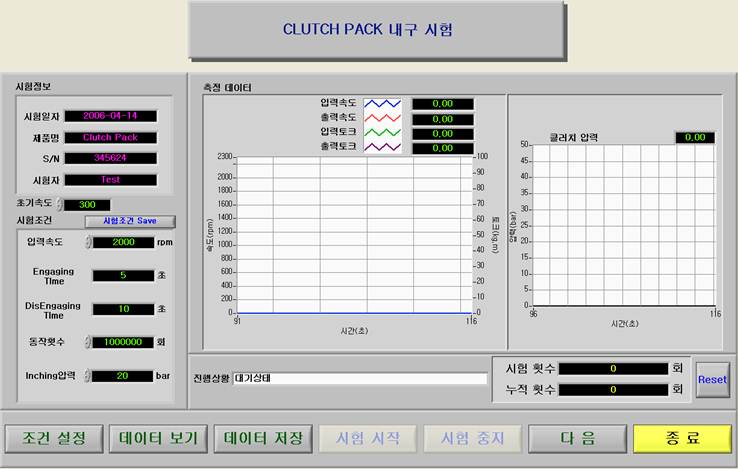Screen dimensions: 738x469
Task: Click the 시험 횟수 counter display
Action: [613, 368]
